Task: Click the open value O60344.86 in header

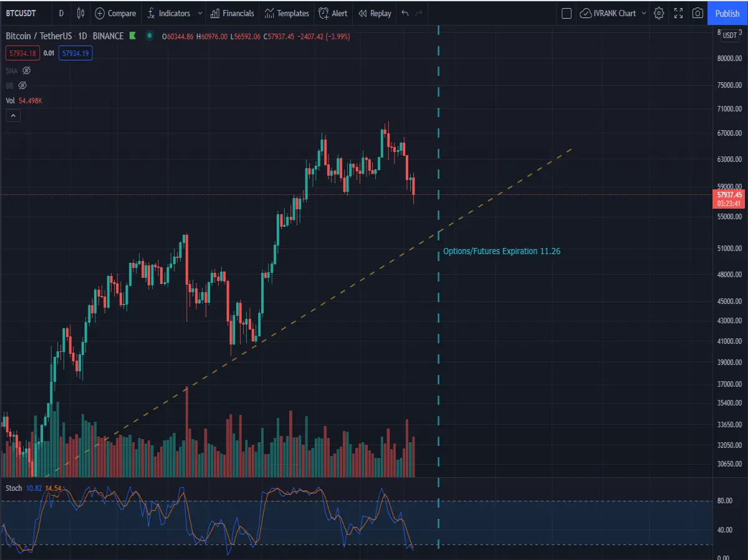Action: point(178,37)
